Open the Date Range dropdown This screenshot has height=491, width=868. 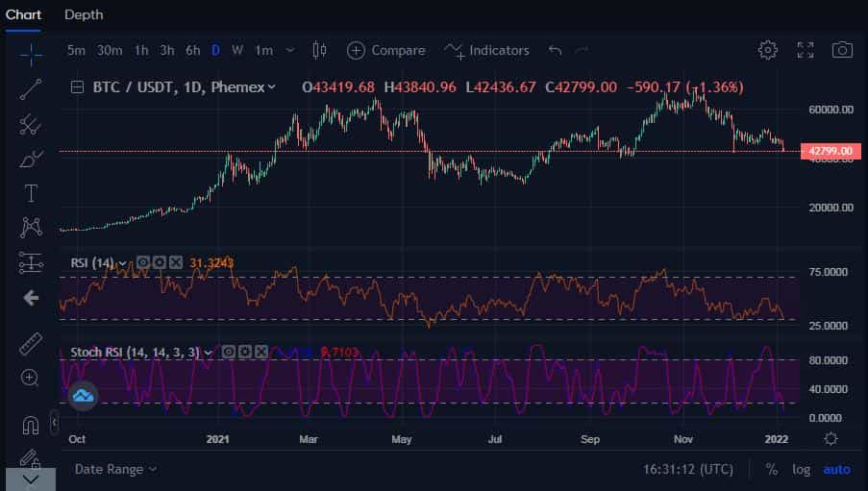coord(115,470)
